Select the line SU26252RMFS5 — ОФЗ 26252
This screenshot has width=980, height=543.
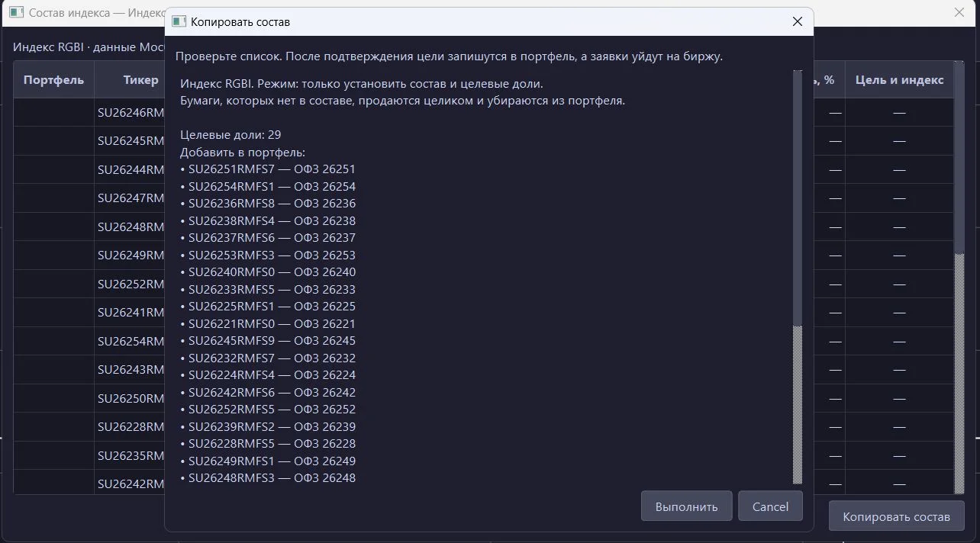point(268,410)
